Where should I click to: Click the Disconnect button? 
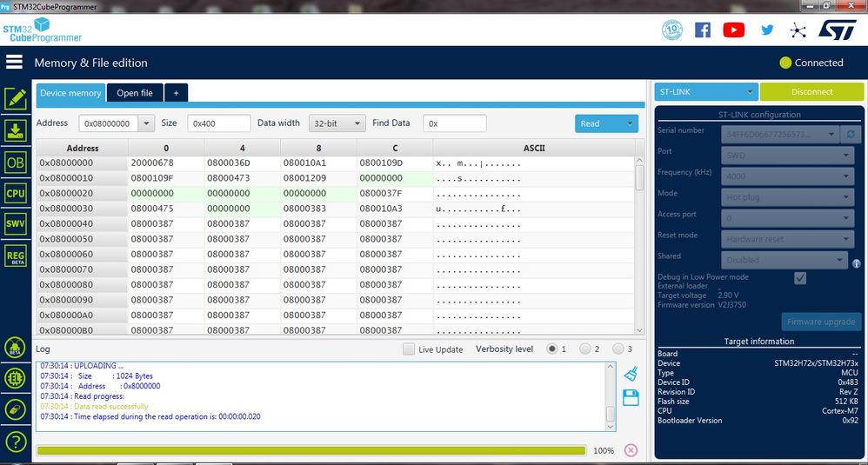tap(811, 92)
